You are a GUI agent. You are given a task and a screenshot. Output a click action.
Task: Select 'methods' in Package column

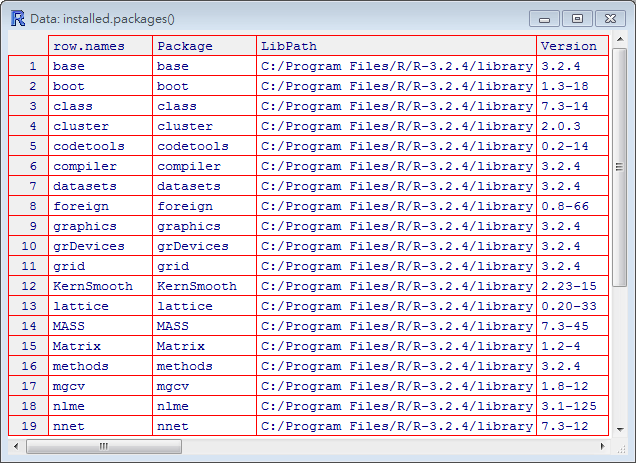coord(204,366)
